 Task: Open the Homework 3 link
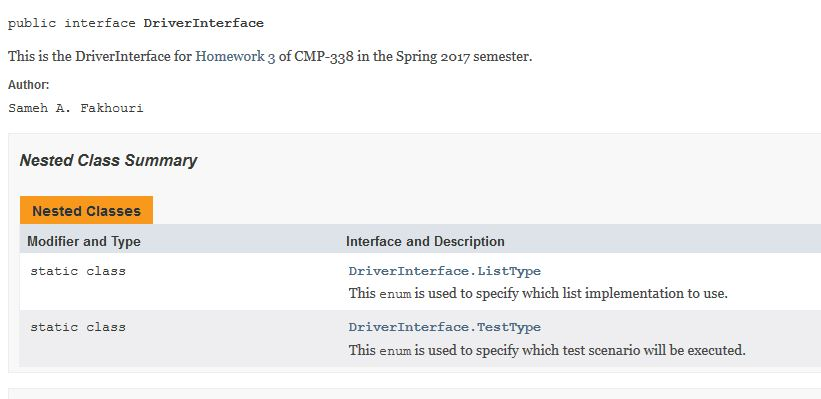point(235,57)
